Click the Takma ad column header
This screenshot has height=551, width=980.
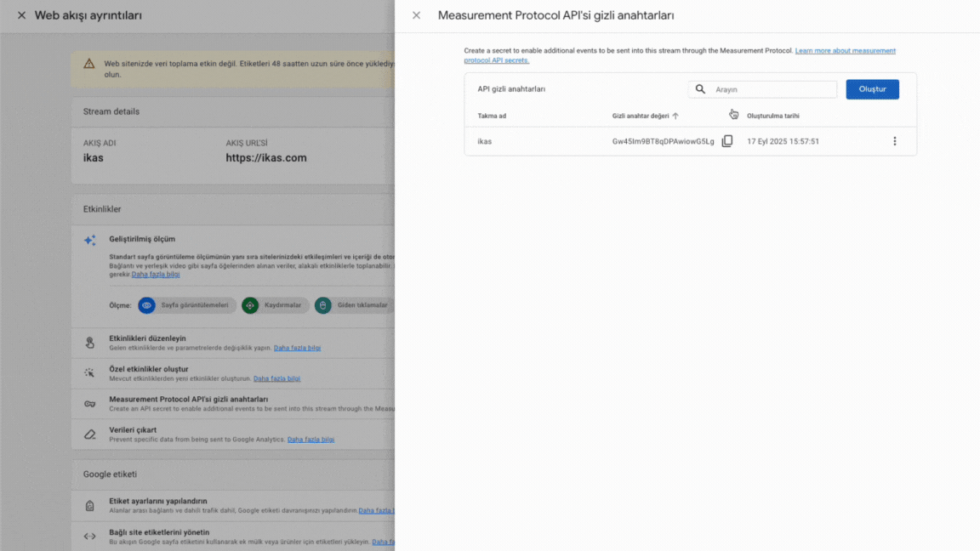click(x=492, y=116)
